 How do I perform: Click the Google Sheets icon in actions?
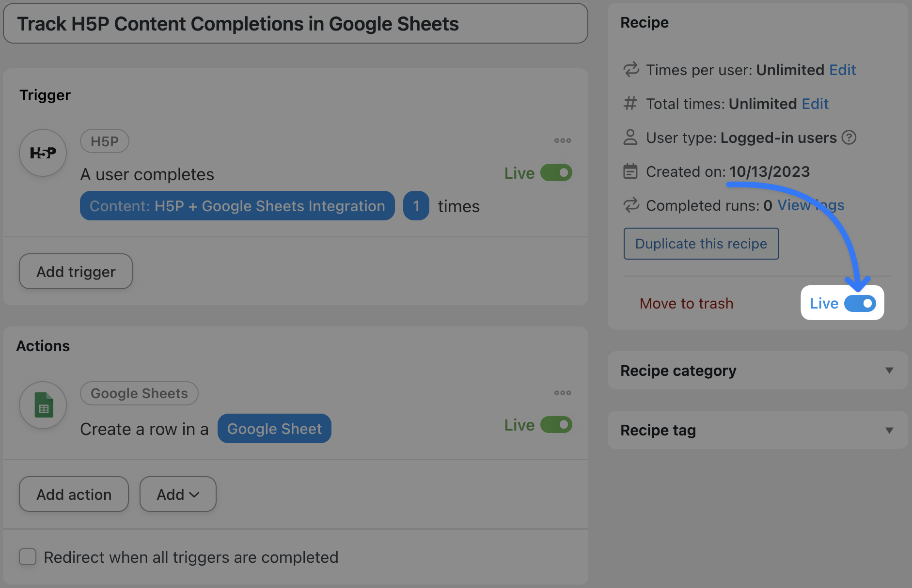43,405
